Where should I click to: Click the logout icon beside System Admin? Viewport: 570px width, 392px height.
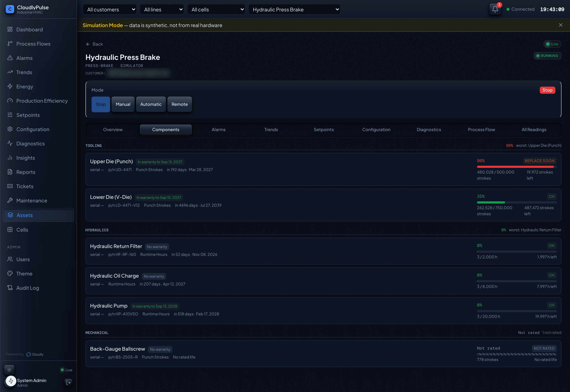68,382
